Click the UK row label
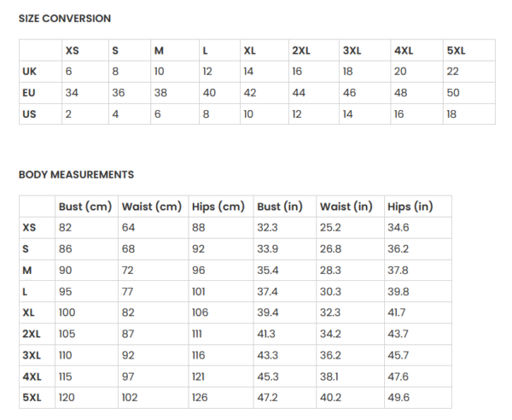 tap(29, 72)
